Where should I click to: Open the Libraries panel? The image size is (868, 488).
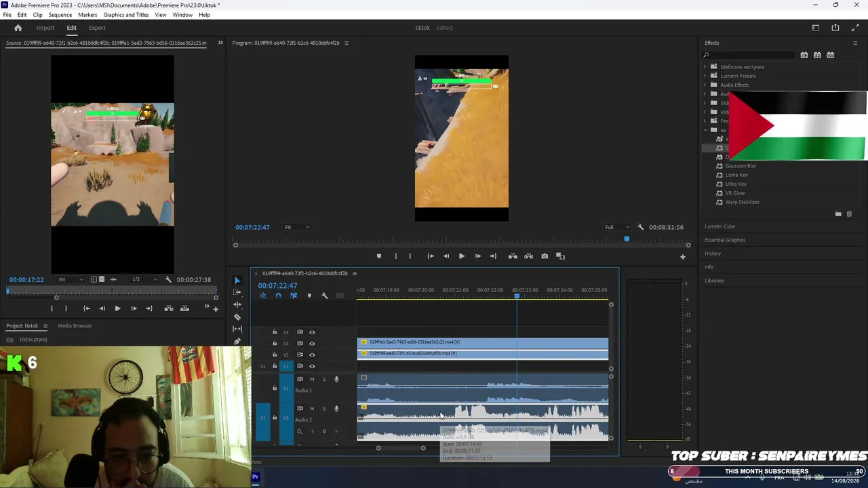[714, 281]
